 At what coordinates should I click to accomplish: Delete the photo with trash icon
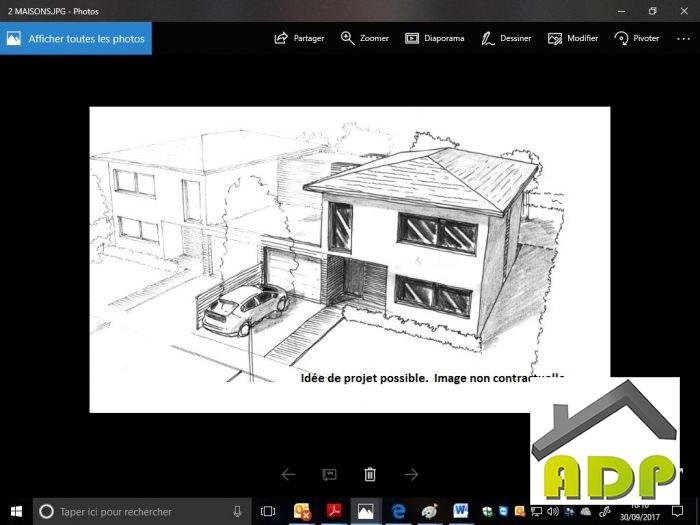370,474
